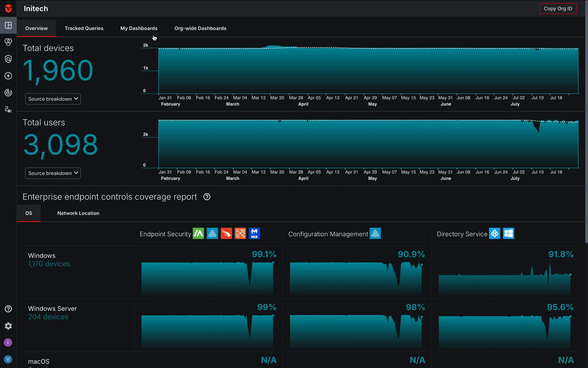Click the Total users trend chart
The width and height of the screenshot is (588, 368).
[x=368, y=144]
